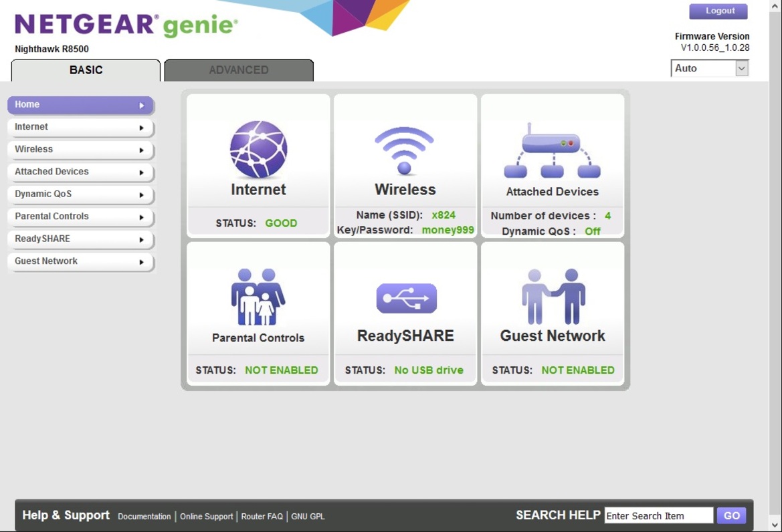This screenshot has width=782, height=532.
Task: Open Guest Network from the sidebar
Action: 80,262
